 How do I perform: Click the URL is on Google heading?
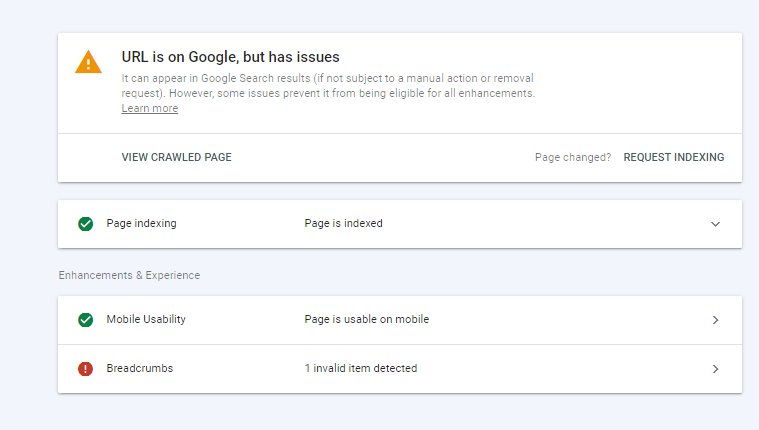(230, 57)
